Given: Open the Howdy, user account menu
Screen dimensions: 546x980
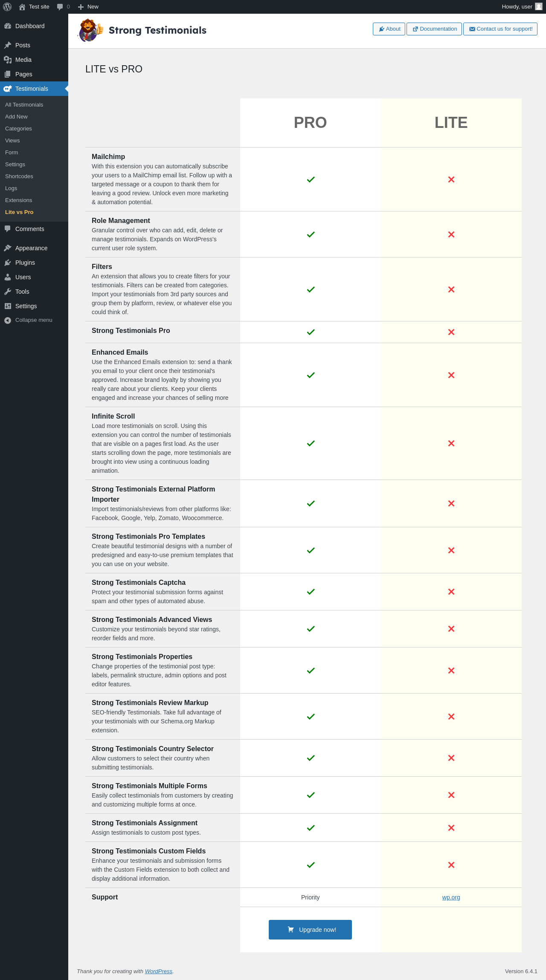Looking at the screenshot, I should [x=517, y=7].
